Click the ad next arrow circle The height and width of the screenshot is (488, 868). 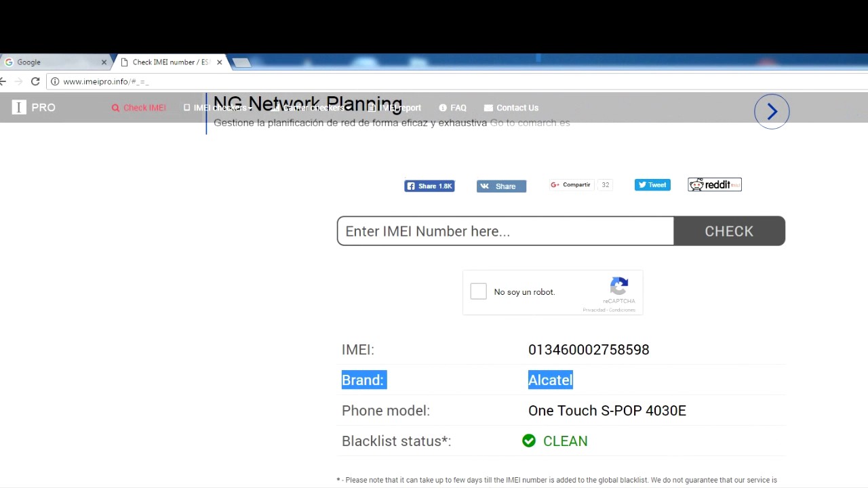click(772, 112)
